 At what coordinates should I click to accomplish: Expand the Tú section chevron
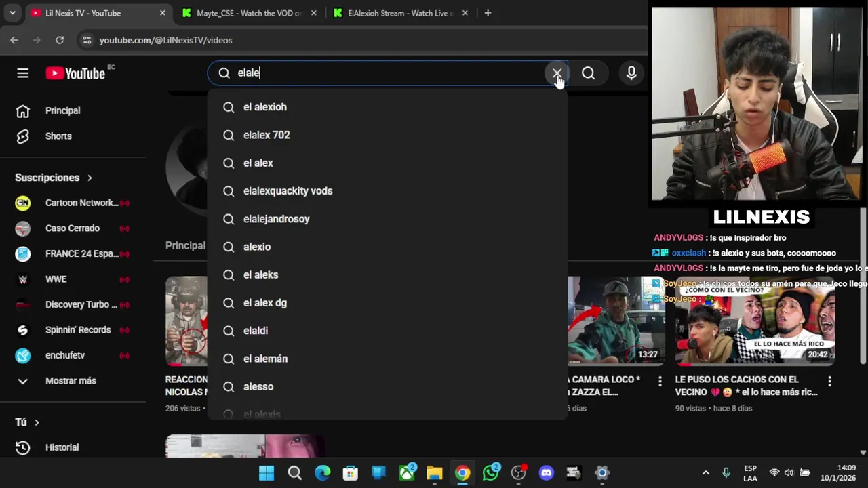[x=37, y=422]
